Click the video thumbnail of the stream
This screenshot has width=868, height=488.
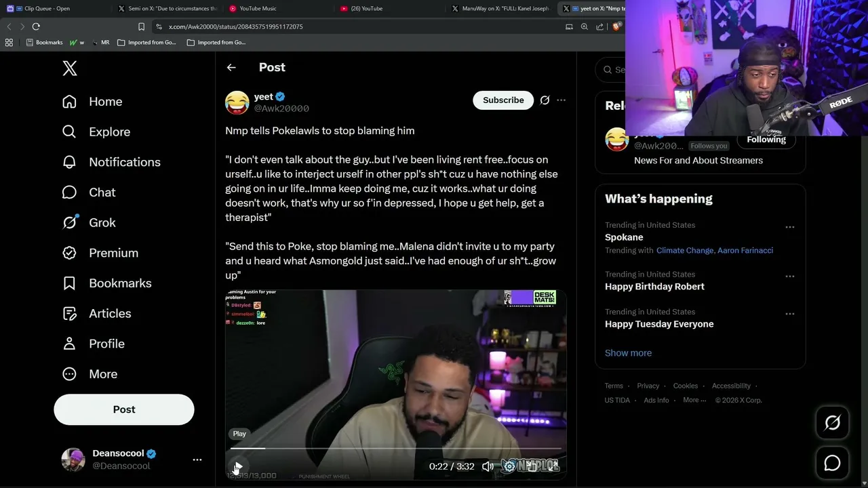[x=396, y=385]
